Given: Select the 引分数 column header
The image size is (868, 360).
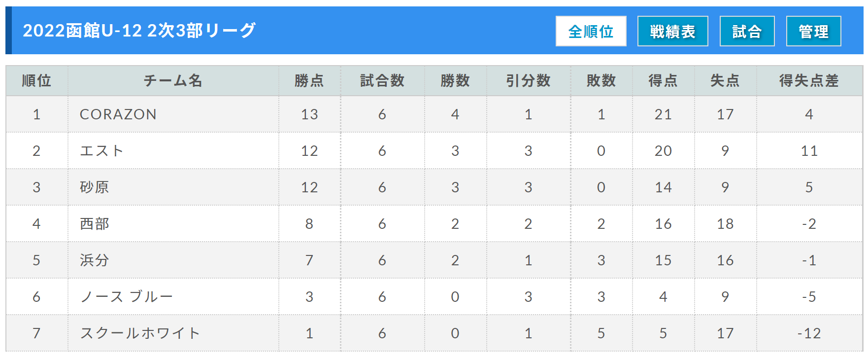Looking at the screenshot, I should [x=528, y=80].
